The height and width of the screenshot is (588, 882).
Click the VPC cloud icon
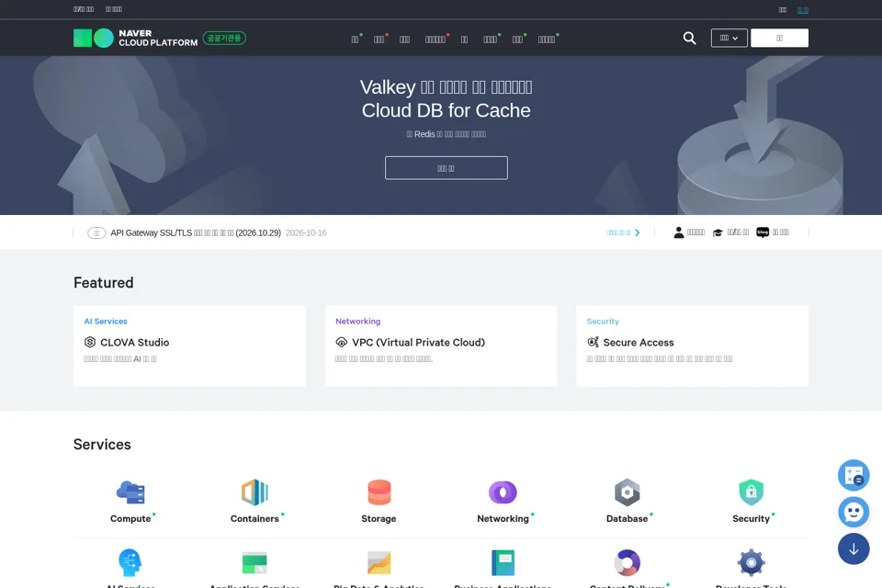pyautogui.click(x=342, y=342)
